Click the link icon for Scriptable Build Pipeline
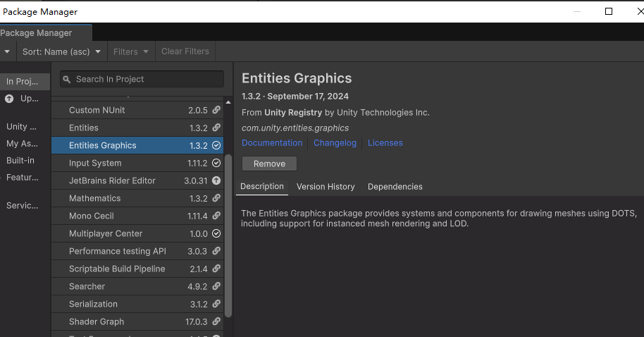 pos(216,269)
